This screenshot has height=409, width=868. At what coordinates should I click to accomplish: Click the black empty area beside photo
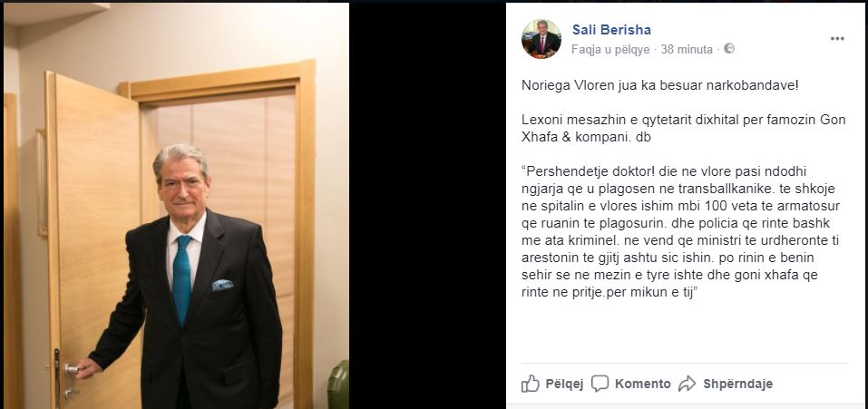click(x=427, y=205)
